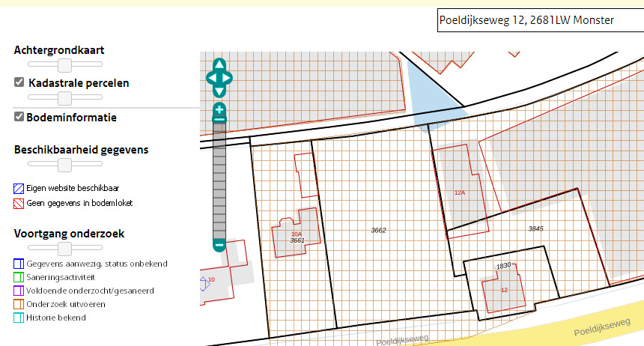Image resolution: width=644 pixels, height=346 pixels.
Task: Click purple Voldoende onderzocht/gesaneerd swatch
Action: (19, 291)
